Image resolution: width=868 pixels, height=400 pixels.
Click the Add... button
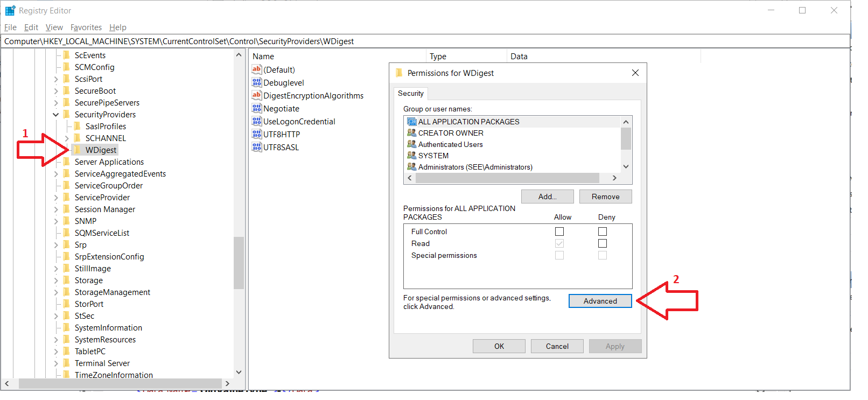pyautogui.click(x=548, y=197)
